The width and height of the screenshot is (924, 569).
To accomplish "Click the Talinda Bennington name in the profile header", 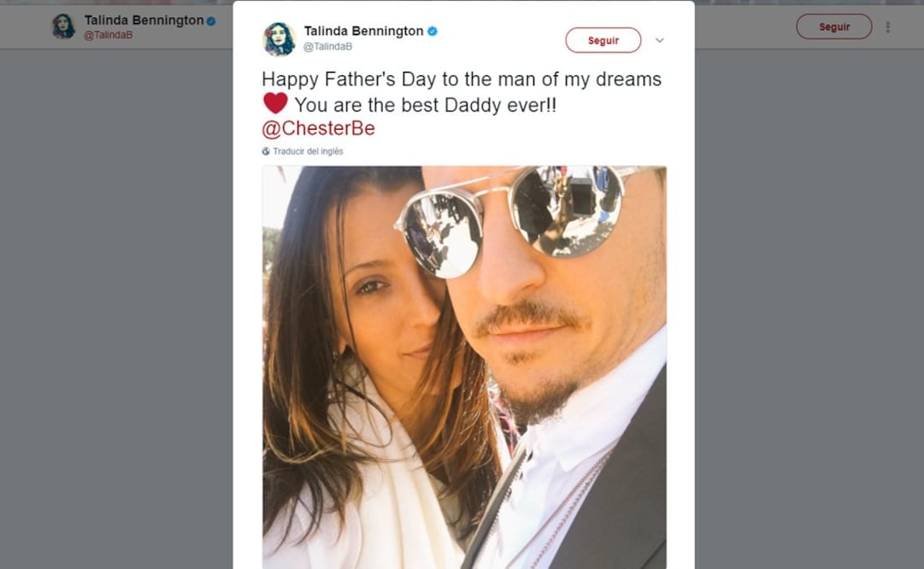I will [144, 20].
